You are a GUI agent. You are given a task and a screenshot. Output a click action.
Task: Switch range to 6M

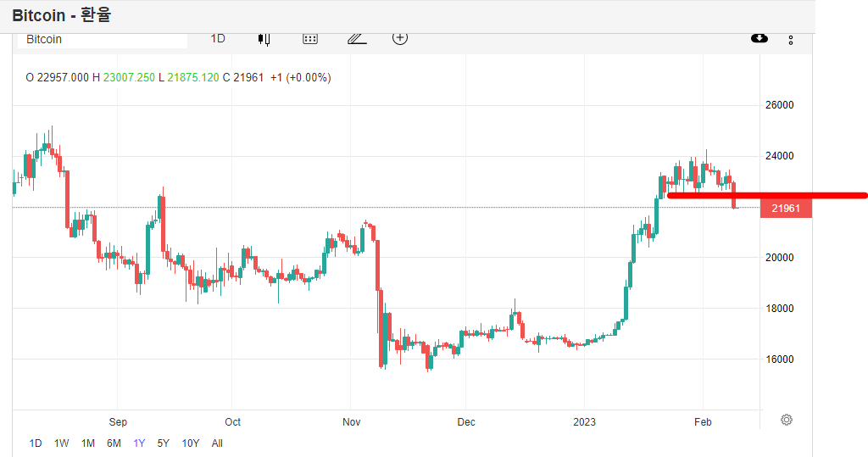pyautogui.click(x=114, y=443)
